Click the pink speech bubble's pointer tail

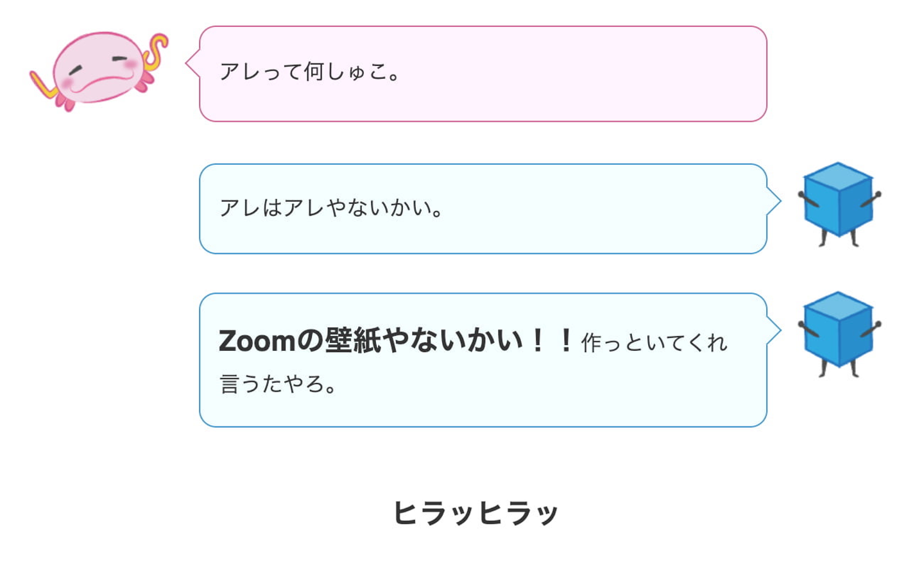(x=193, y=63)
